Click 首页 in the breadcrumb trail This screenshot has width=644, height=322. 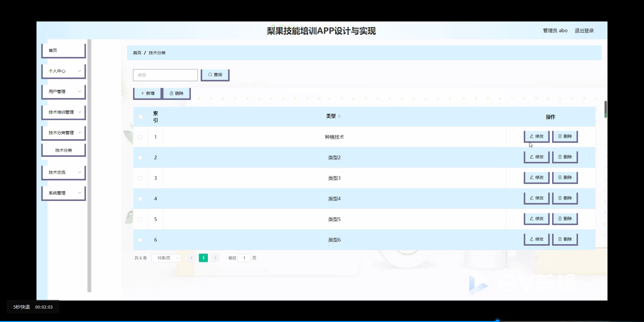coord(137,53)
